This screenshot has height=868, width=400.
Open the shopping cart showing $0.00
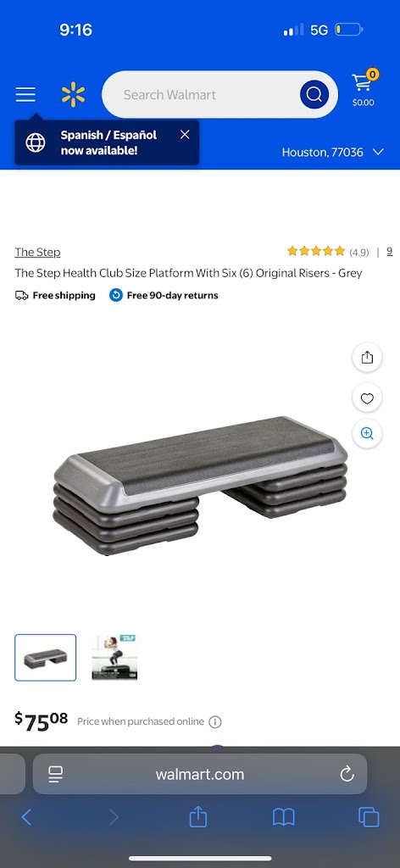(x=364, y=88)
